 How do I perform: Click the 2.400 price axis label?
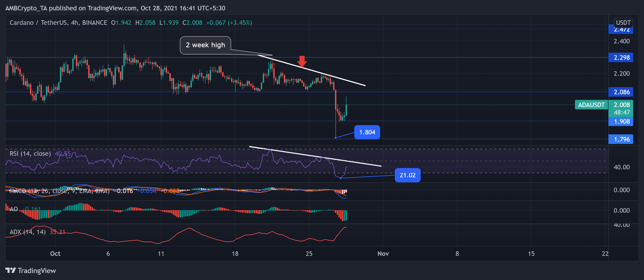tap(622, 41)
